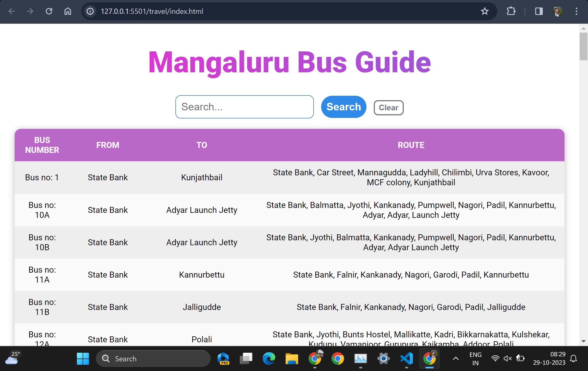This screenshot has width=588, height=371.
Task: Click the site information icon
Action: (x=90, y=11)
